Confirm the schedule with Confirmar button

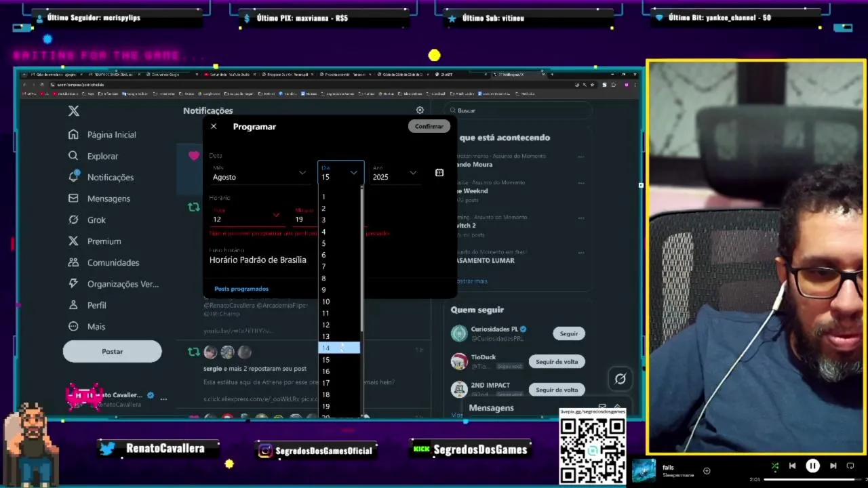click(429, 126)
